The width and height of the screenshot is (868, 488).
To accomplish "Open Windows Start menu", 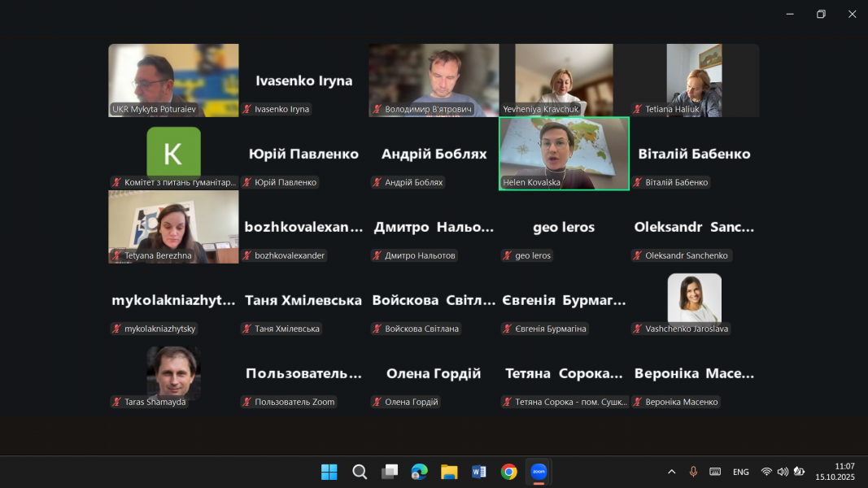I will click(x=329, y=472).
